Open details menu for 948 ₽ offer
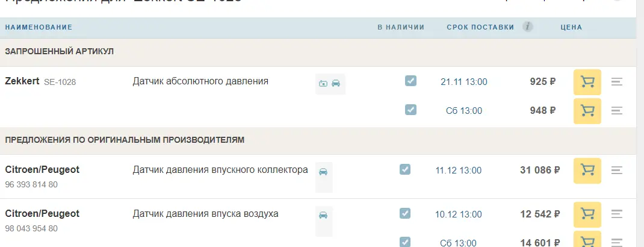 click(617, 111)
